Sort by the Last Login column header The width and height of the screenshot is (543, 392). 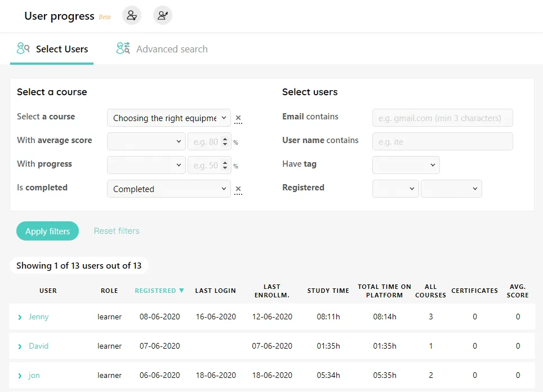point(215,291)
